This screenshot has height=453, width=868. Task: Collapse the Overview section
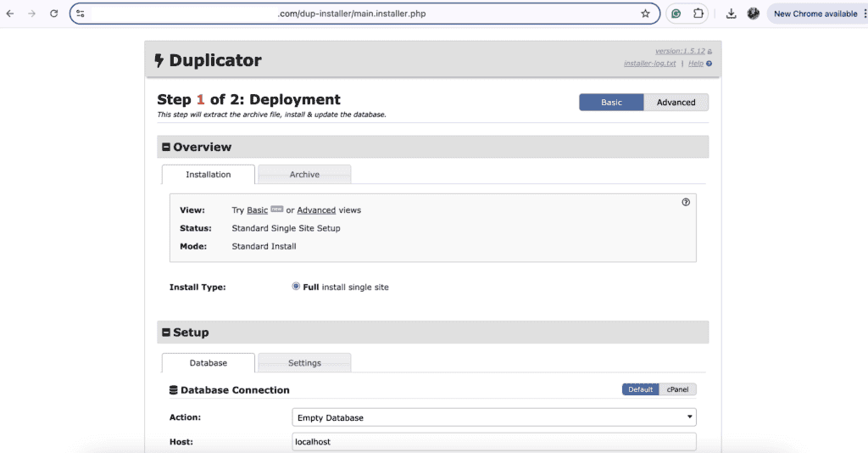(x=166, y=148)
